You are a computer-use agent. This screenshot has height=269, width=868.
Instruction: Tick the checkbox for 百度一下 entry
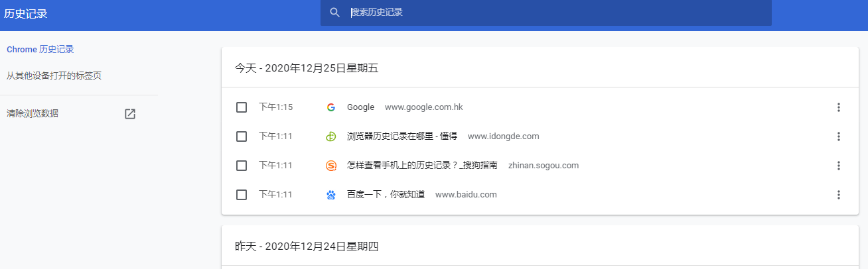click(x=242, y=195)
